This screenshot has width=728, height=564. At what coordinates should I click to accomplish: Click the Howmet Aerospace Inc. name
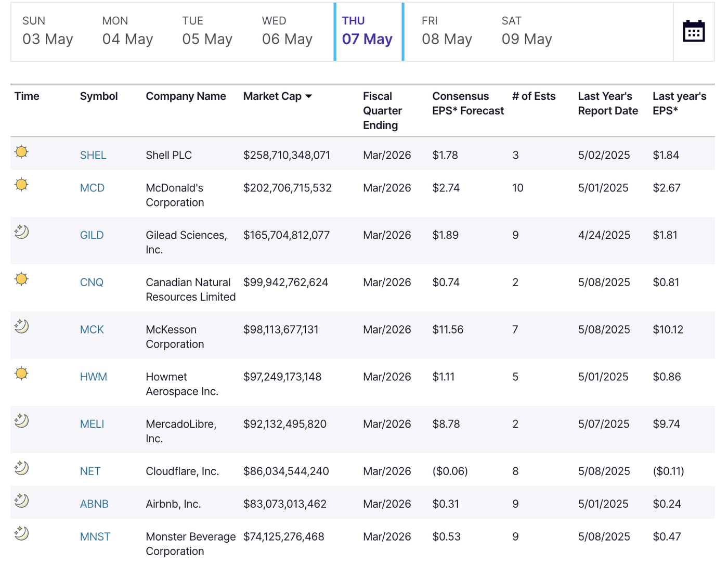[182, 384]
